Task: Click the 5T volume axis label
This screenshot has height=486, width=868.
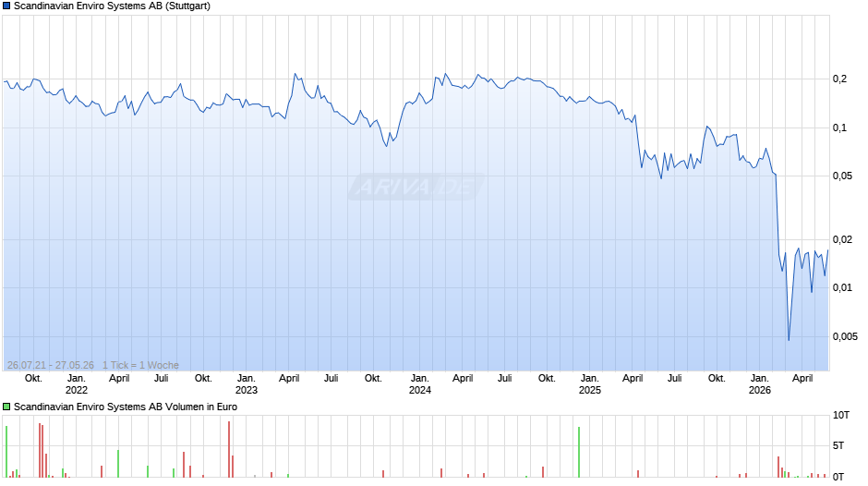Action: [x=838, y=445]
